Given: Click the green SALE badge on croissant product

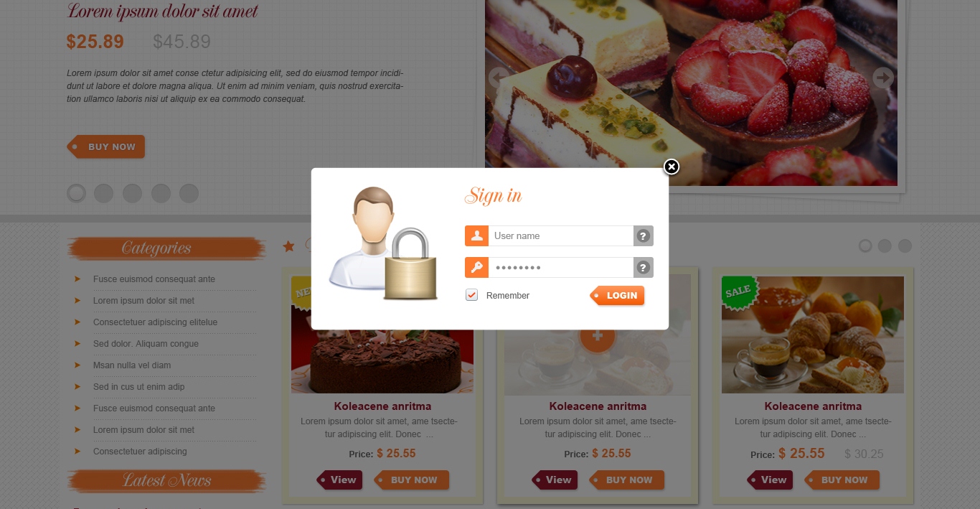Looking at the screenshot, I should click(738, 292).
